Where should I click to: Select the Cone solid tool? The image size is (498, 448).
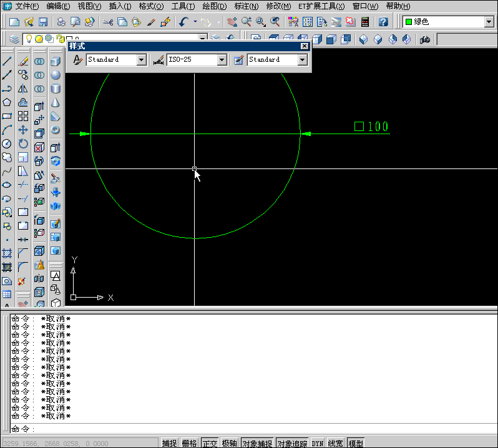click(56, 102)
